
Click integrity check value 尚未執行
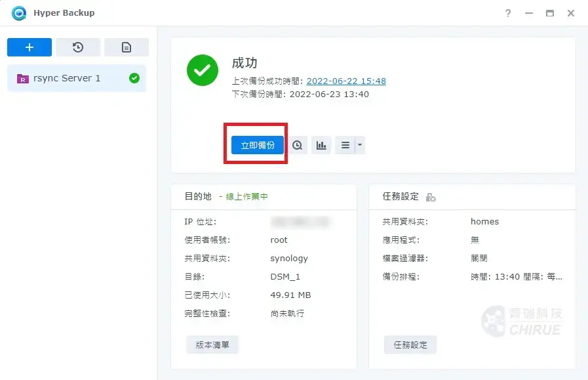click(x=287, y=314)
